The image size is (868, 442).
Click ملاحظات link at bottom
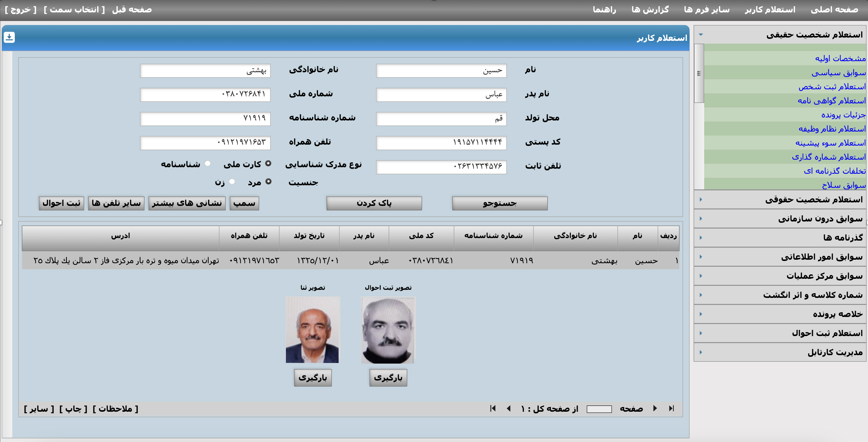(x=115, y=409)
